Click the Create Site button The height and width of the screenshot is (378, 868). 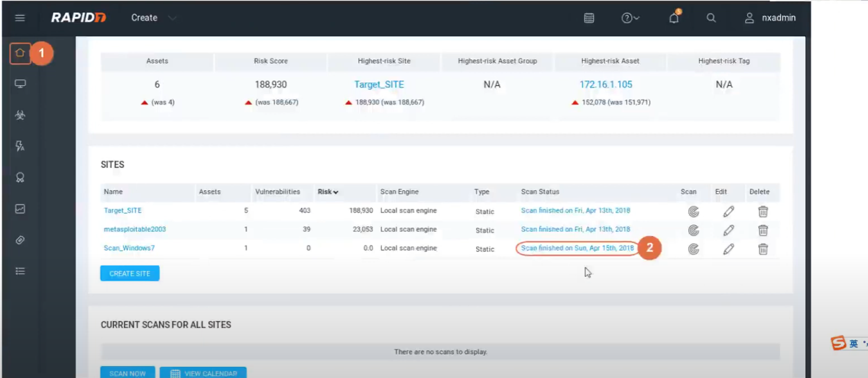pyautogui.click(x=130, y=274)
